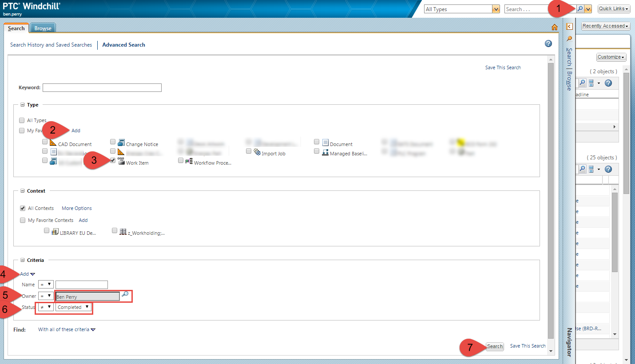This screenshot has height=364, width=635.
Task: Click Add link next to My Favorite Types
Action: tap(76, 131)
